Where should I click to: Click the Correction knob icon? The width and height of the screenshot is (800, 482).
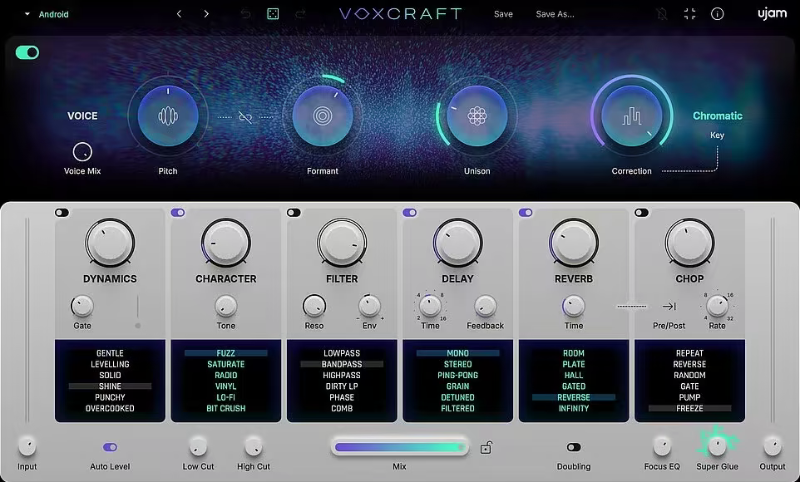(632, 116)
